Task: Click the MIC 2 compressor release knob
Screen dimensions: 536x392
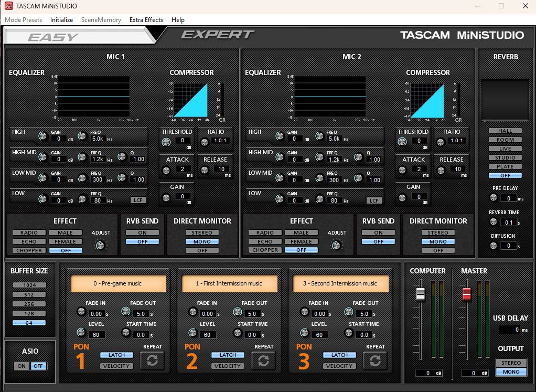Action: click(441, 170)
